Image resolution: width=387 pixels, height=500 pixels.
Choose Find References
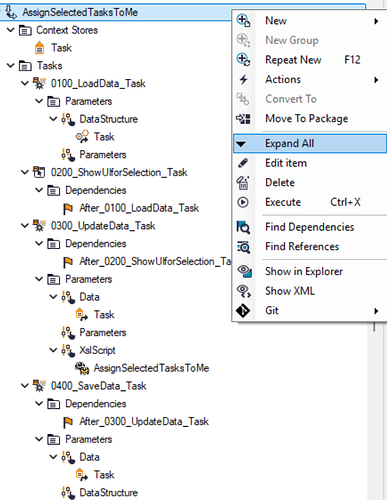310,247
